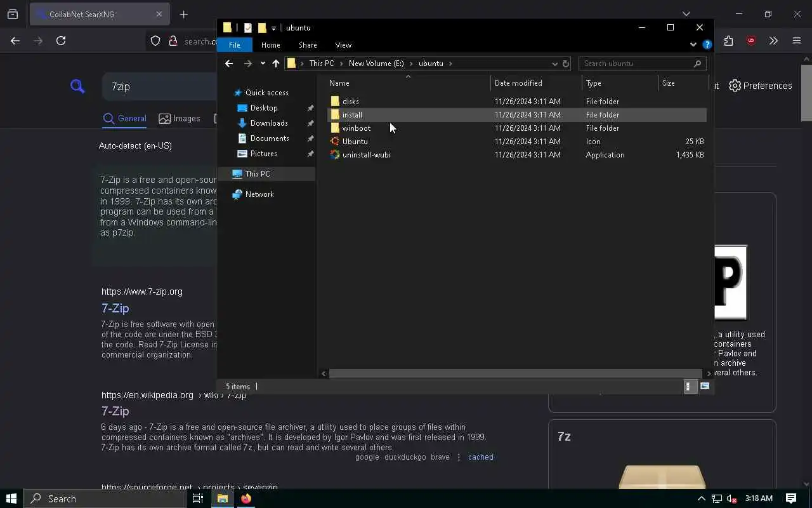Click New Volume (E:) breadcrumb
Image resolution: width=812 pixels, height=508 pixels.
click(x=376, y=63)
